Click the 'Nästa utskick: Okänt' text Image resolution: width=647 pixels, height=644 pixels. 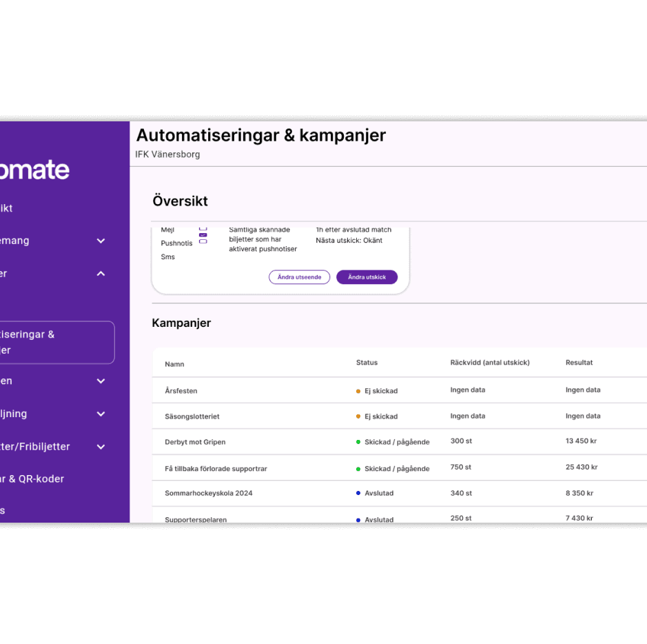[349, 240]
